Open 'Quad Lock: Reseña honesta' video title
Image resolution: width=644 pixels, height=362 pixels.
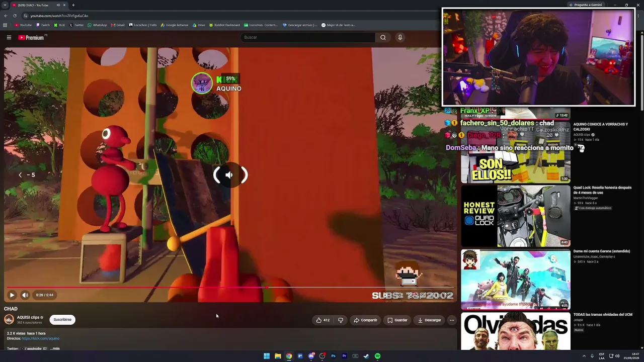(602, 190)
